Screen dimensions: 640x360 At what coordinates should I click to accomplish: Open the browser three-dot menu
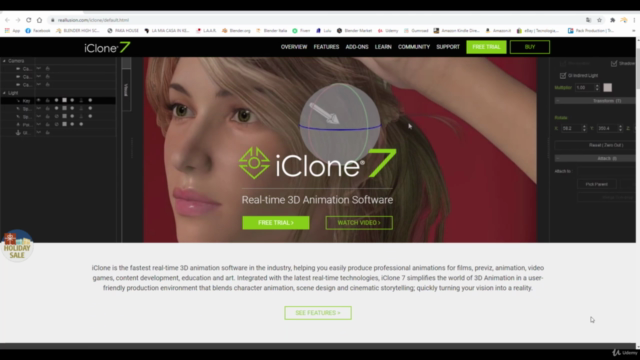pos(634,20)
